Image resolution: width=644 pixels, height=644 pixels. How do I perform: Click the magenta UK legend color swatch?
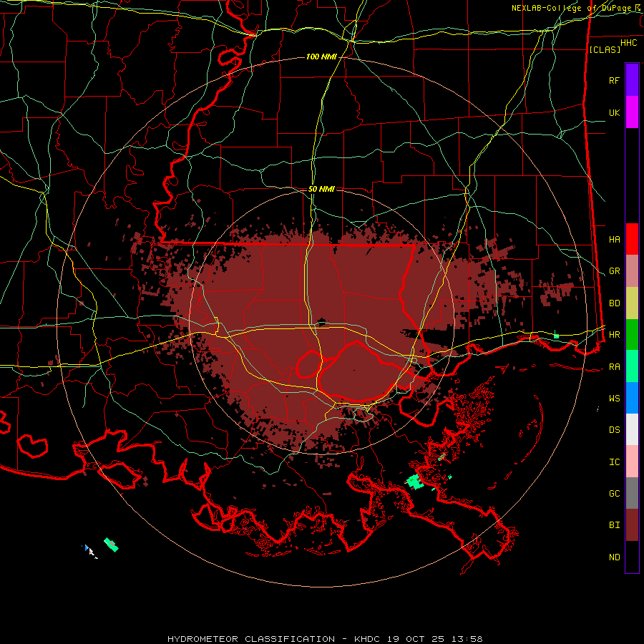click(632, 112)
